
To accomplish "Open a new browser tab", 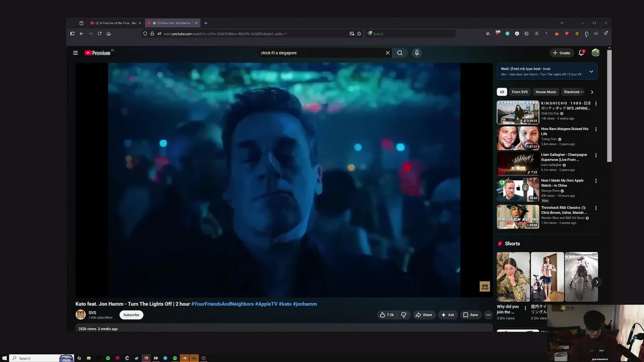I will 205,23.
